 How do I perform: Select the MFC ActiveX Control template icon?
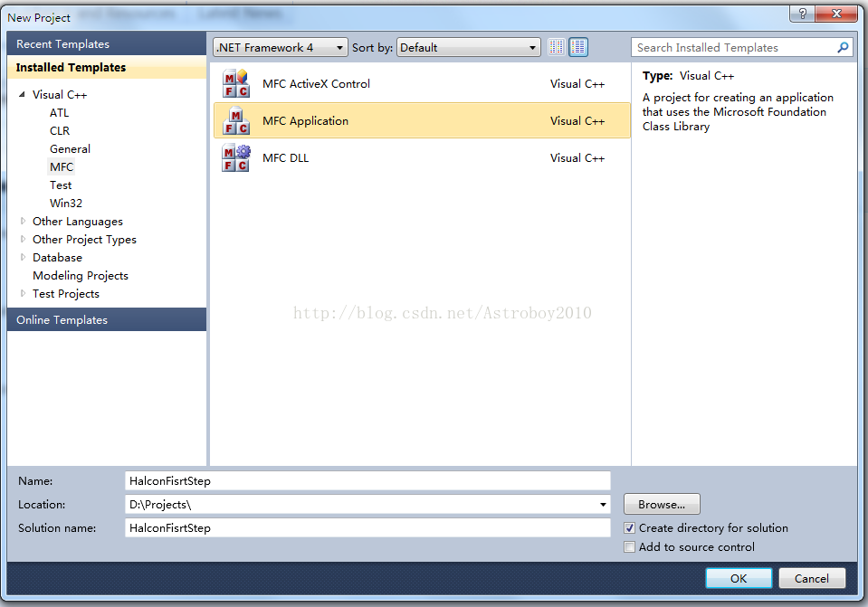coord(236,83)
